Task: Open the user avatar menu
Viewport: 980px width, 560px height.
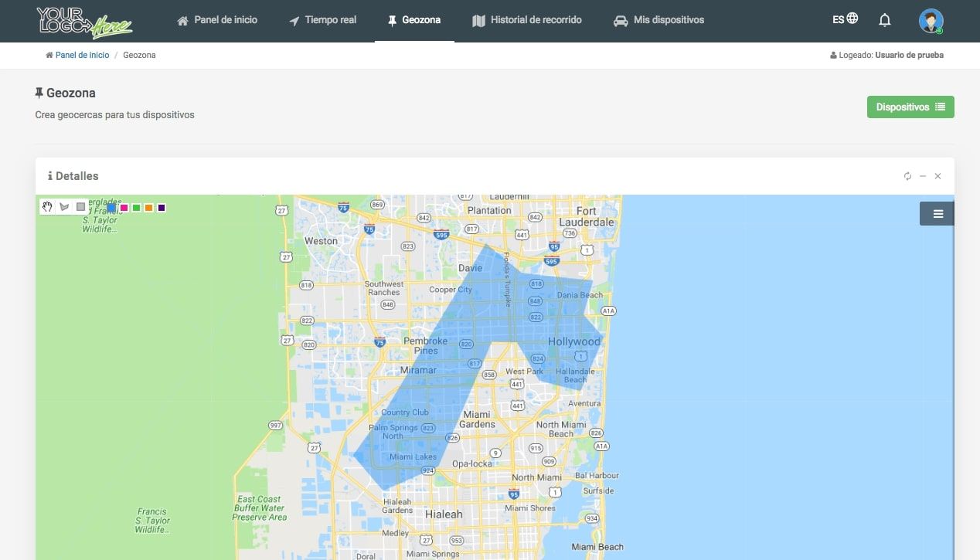Action: (x=931, y=21)
